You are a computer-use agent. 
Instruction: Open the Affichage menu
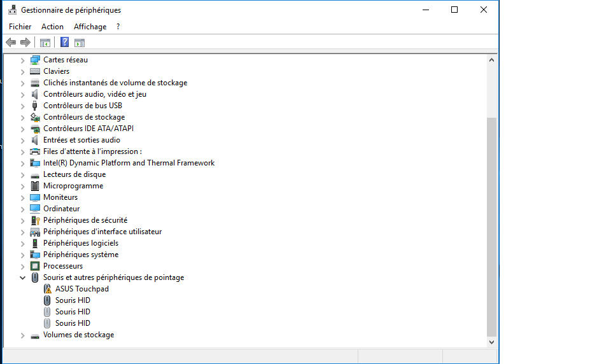(90, 27)
